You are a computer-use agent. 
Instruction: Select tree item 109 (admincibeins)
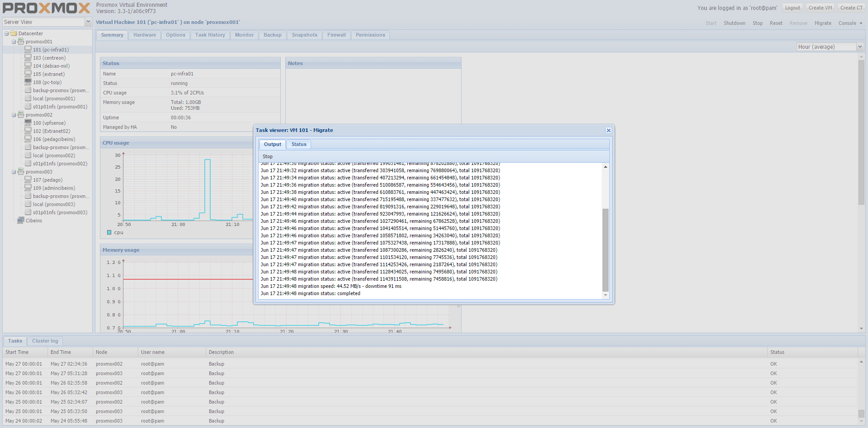(x=54, y=188)
